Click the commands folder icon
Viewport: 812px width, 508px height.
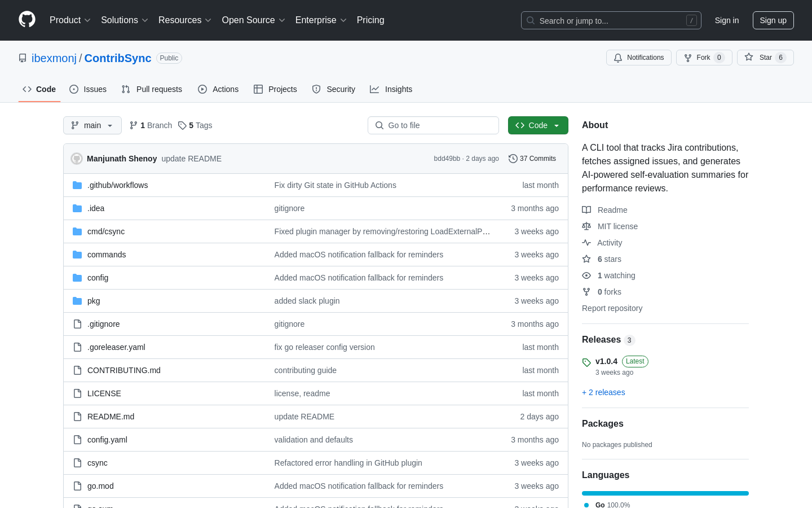77,255
